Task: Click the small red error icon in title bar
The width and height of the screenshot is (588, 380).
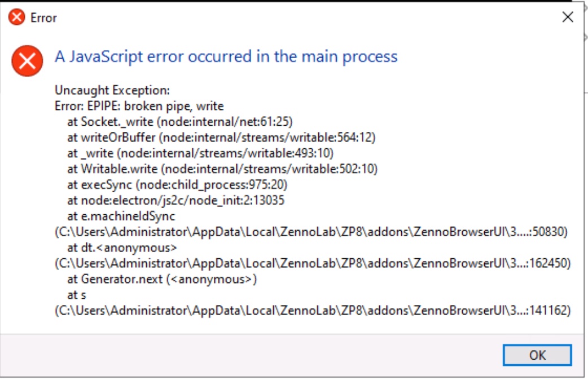Action: 17,17
